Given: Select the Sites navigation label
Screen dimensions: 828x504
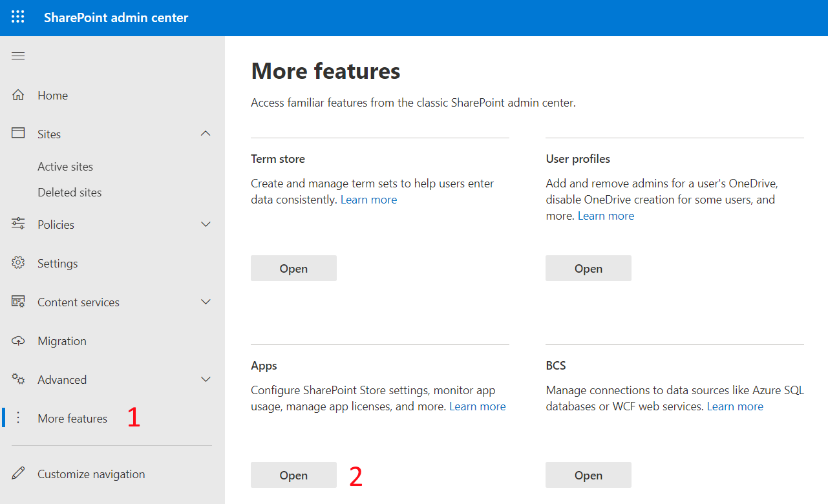Looking at the screenshot, I should pos(49,134).
